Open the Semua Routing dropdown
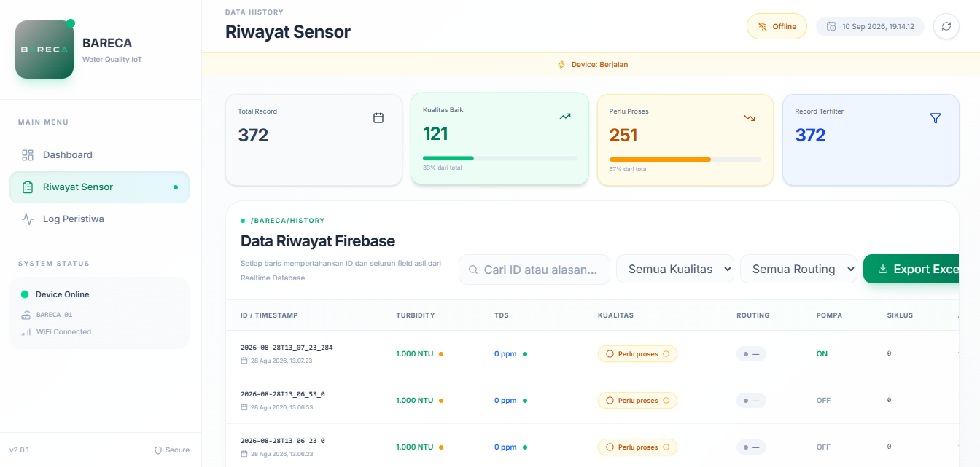The width and height of the screenshot is (980, 467). coord(799,269)
